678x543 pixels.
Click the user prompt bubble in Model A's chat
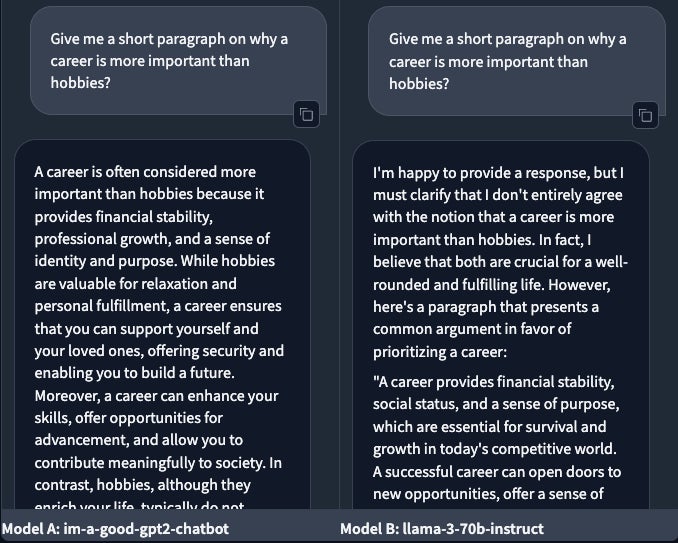[x=170, y=62]
